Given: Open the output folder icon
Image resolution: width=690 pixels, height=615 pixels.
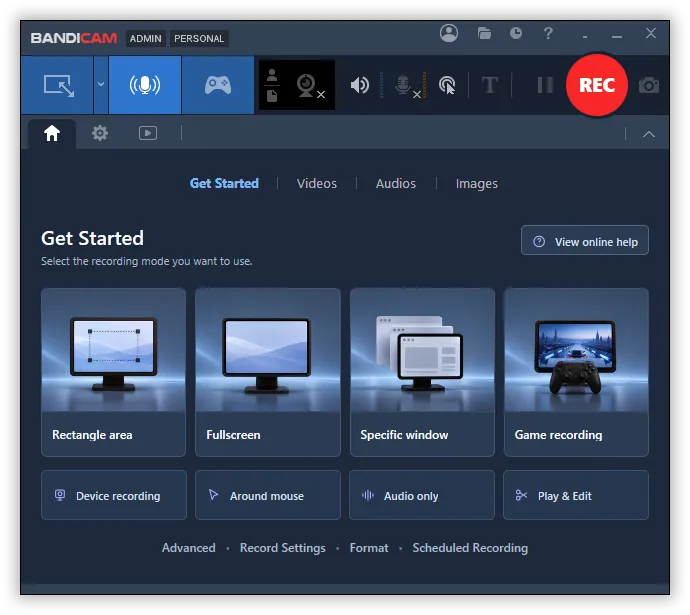Looking at the screenshot, I should point(484,33).
